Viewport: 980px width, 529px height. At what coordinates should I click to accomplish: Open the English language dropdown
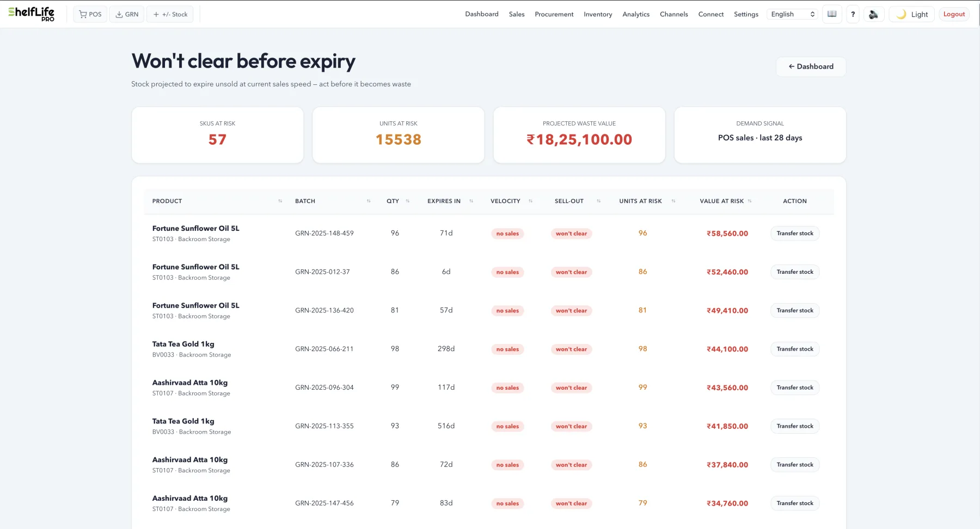click(792, 14)
